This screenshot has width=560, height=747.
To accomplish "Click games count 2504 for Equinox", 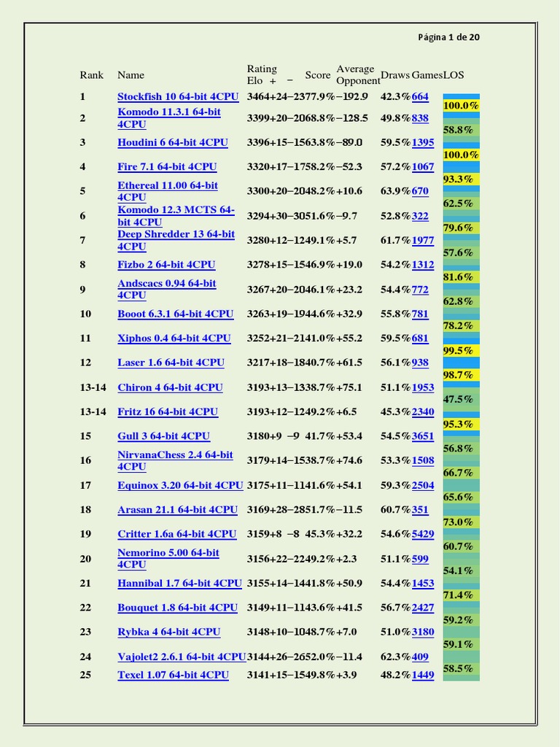I will pyautogui.click(x=423, y=485).
